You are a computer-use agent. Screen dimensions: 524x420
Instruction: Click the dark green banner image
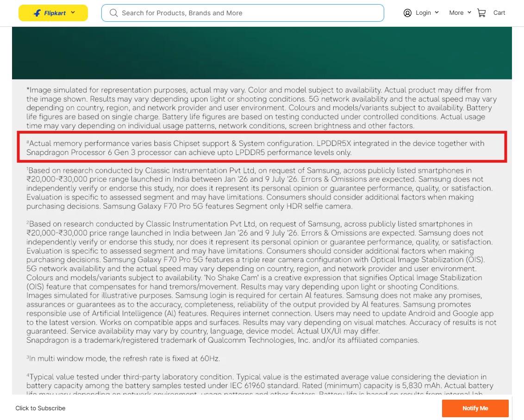click(x=262, y=53)
